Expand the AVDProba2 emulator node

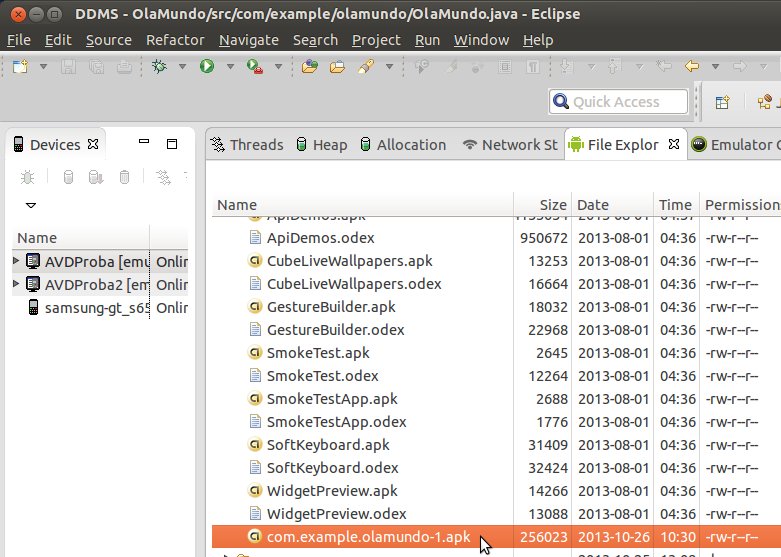16,283
